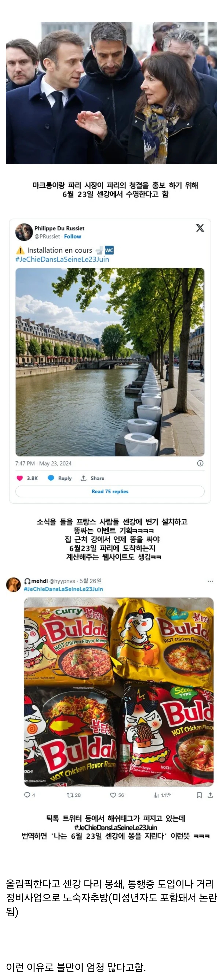Open hashtag link in Philippe's tweet
Image resolution: width=223 pixels, height=980 pixels.
[x=62, y=259]
